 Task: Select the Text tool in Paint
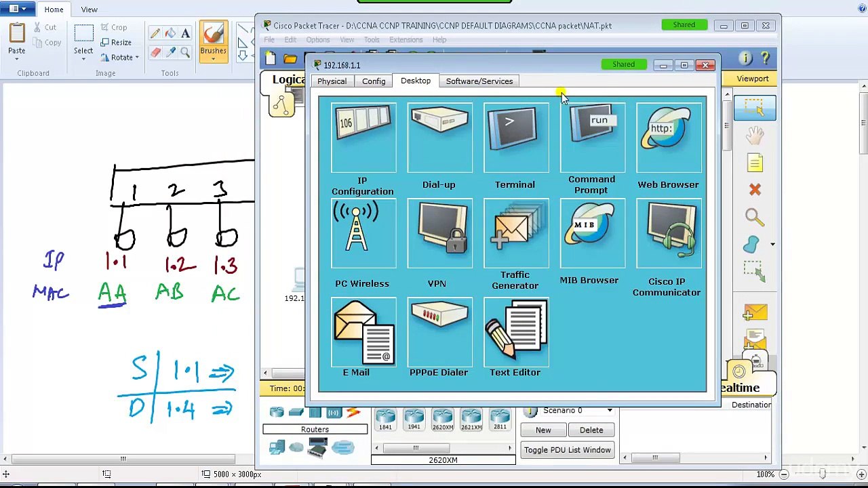[185, 33]
